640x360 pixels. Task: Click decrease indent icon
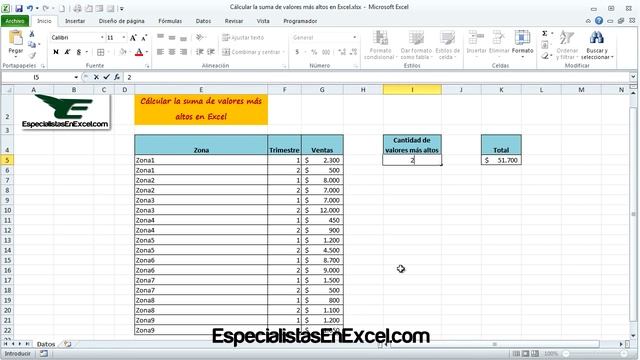200,52
